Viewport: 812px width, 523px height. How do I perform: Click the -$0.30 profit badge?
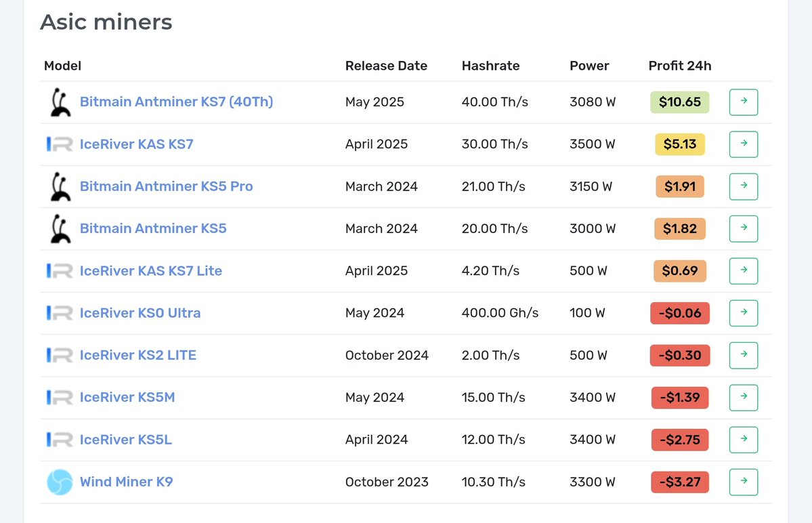click(x=680, y=355)
